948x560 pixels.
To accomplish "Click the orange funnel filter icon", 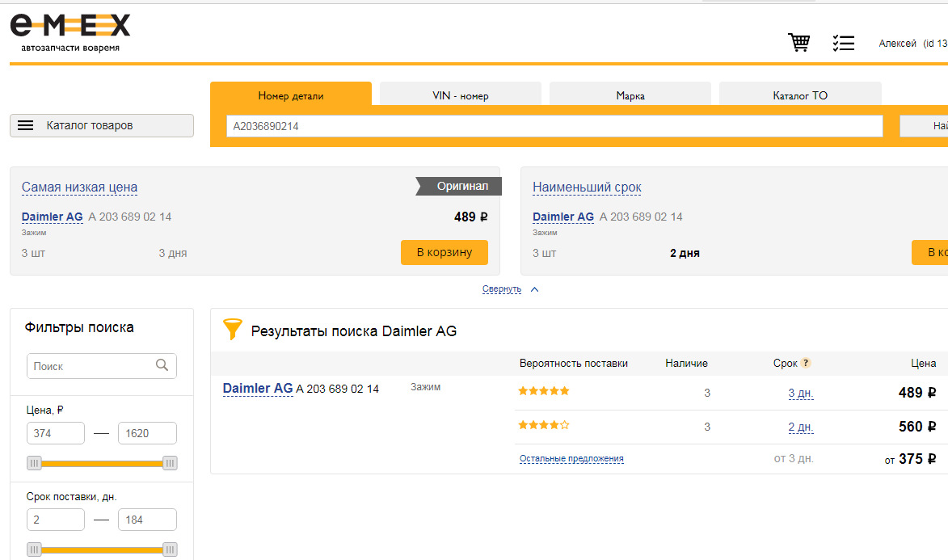I will click(232, 329).
